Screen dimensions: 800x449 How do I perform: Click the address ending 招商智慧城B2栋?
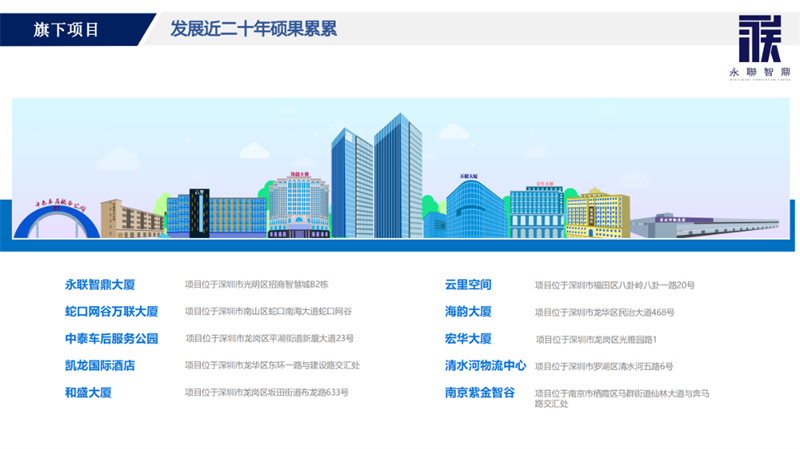point(257,284)
